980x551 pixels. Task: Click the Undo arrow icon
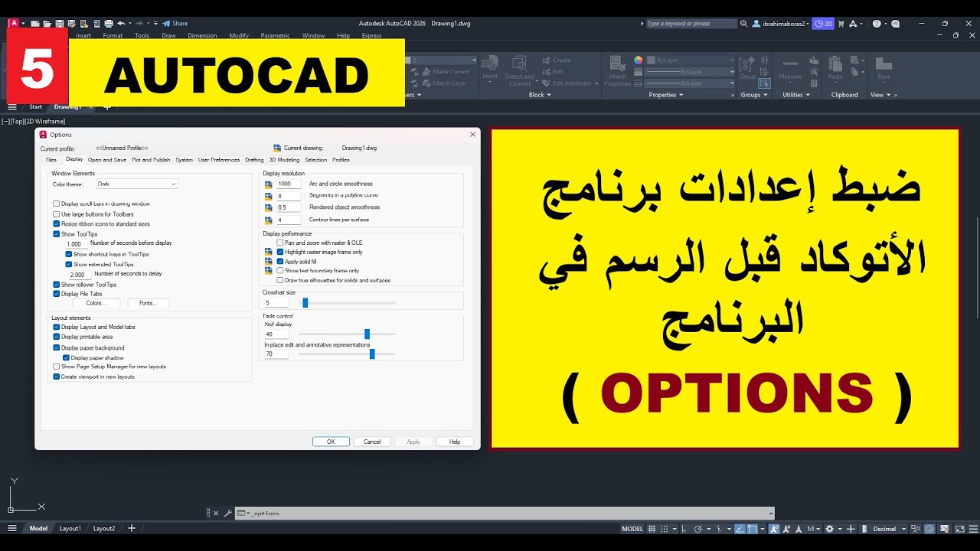(121, 24)
